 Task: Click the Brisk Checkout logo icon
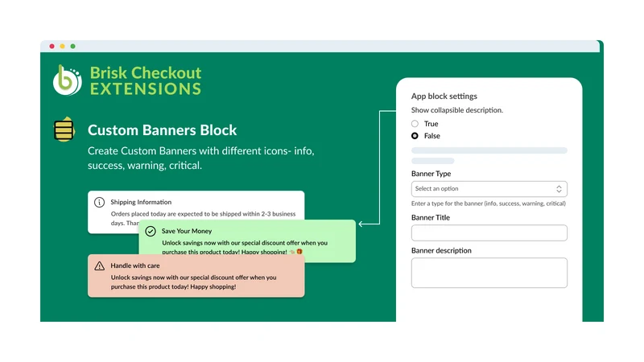coord(67,80)
